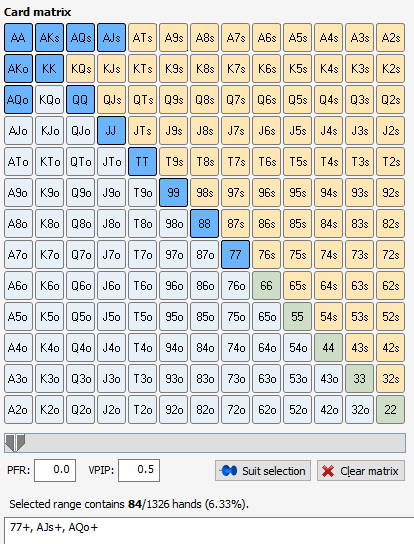Toggle the 66 pocket pair cell

click(x=267, y=286)
